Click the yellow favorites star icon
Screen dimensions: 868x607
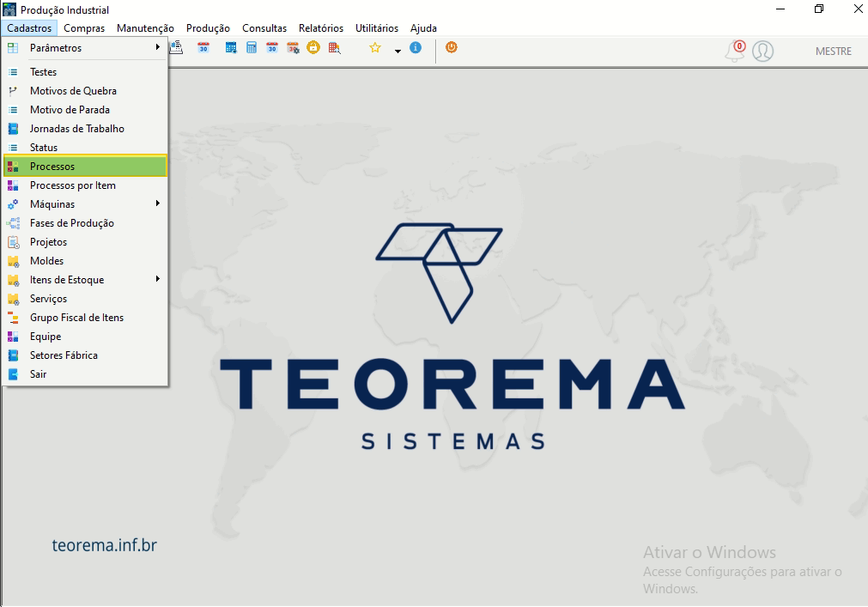tap(375, 47)
